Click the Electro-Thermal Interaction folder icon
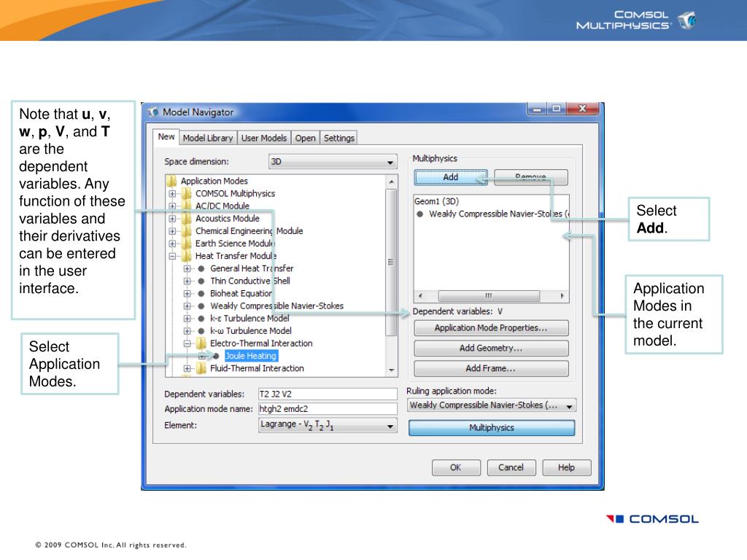747x560 pixels. pyautogui.click(x=201, y=343)
